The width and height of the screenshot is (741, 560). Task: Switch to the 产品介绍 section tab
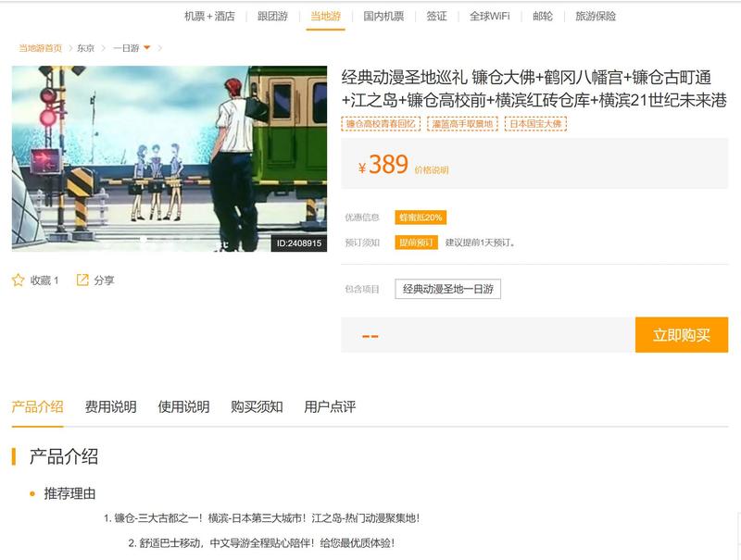(37, 406)
